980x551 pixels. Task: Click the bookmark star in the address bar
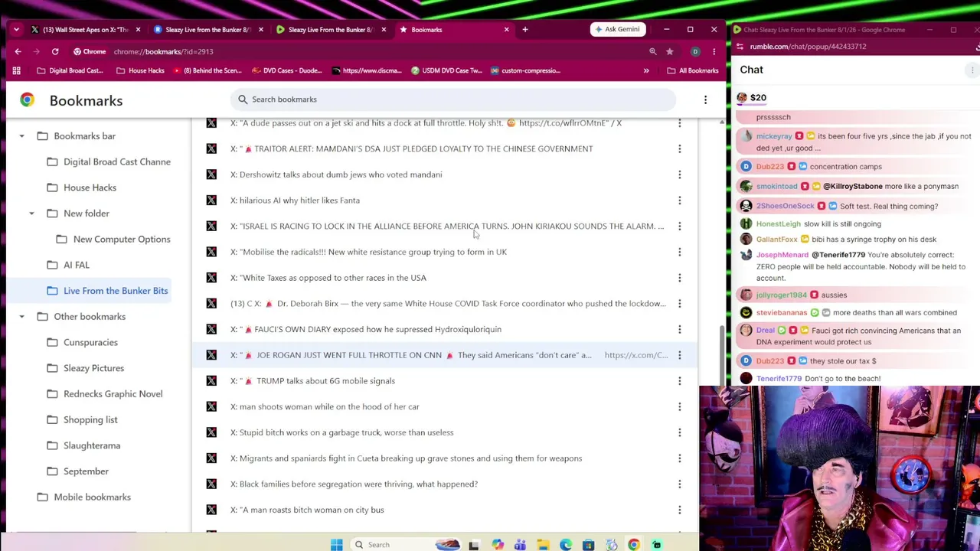[x=670, y=51]
